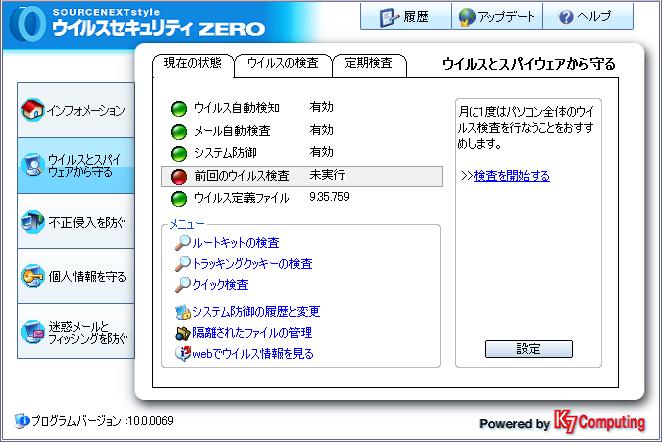The width and height of the screenshot is (662, 442).
Task: Click green status light for ウイルス定義ファイル
Action: coord(179,199)
